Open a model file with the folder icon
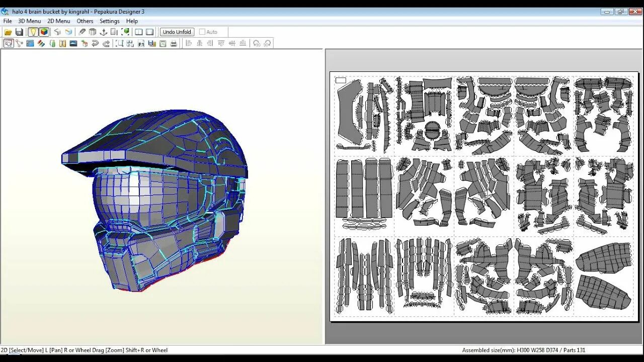The image size is (644, 362). point(8,32)
